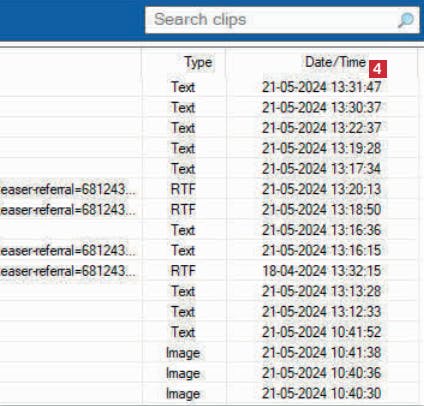Select the Text clip from 13:30:37
The width and height of the screenshot is (424, 406).
[209, 107]
